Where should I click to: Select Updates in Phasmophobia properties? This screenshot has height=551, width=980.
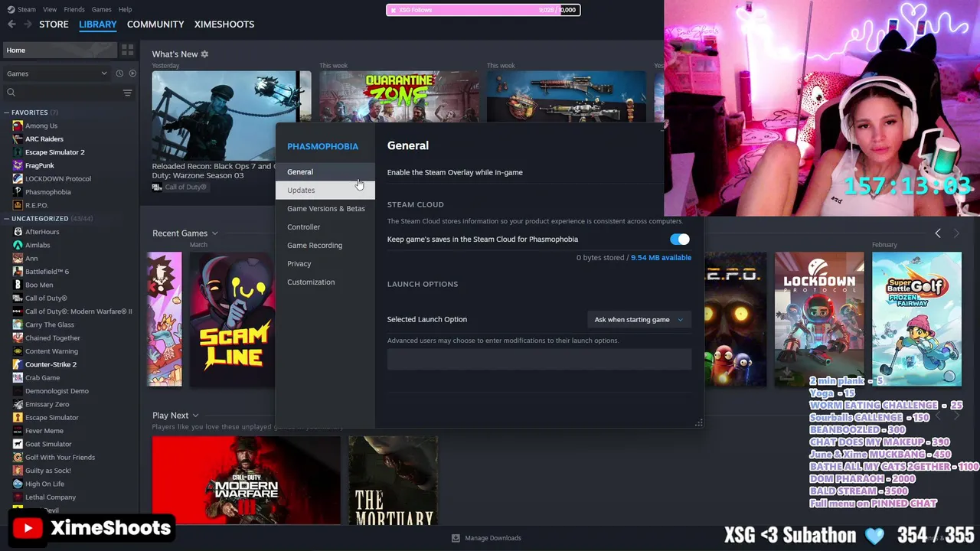pos(325,191)
